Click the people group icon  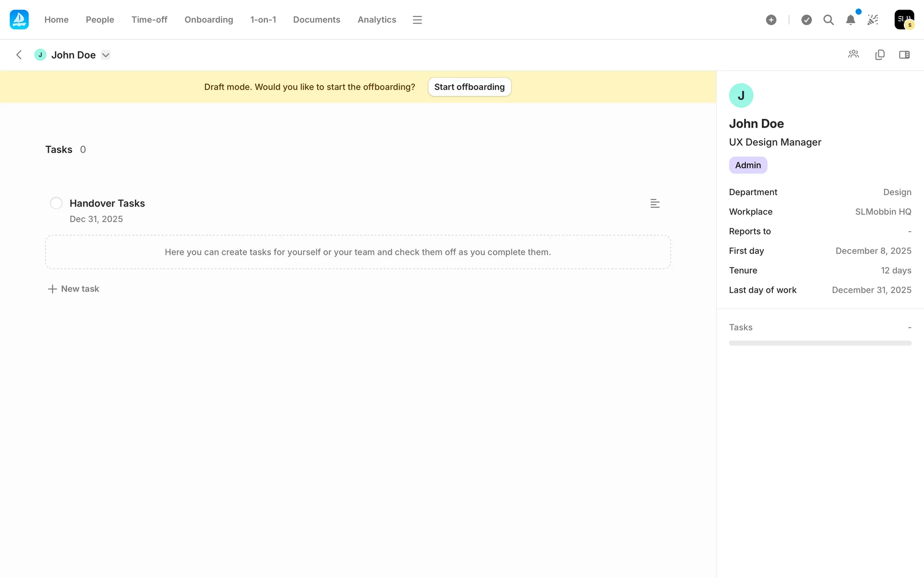(x=853, y=54)
